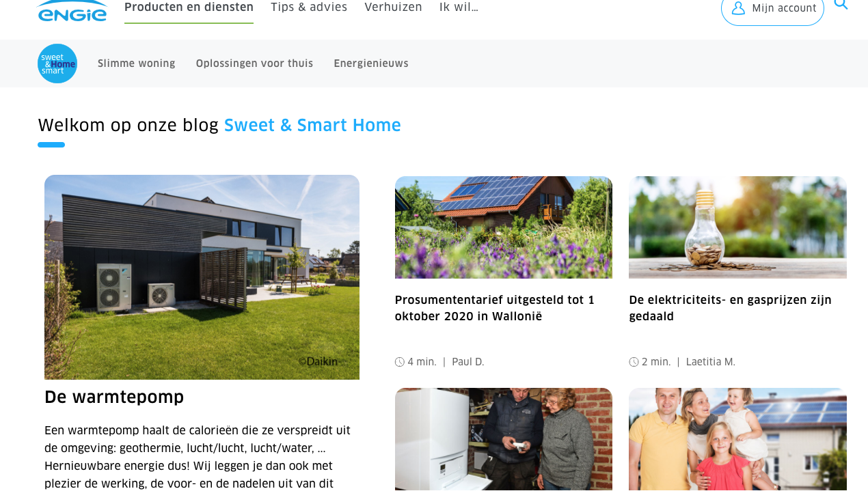Open the Tips & advies menu

point(309,8)
